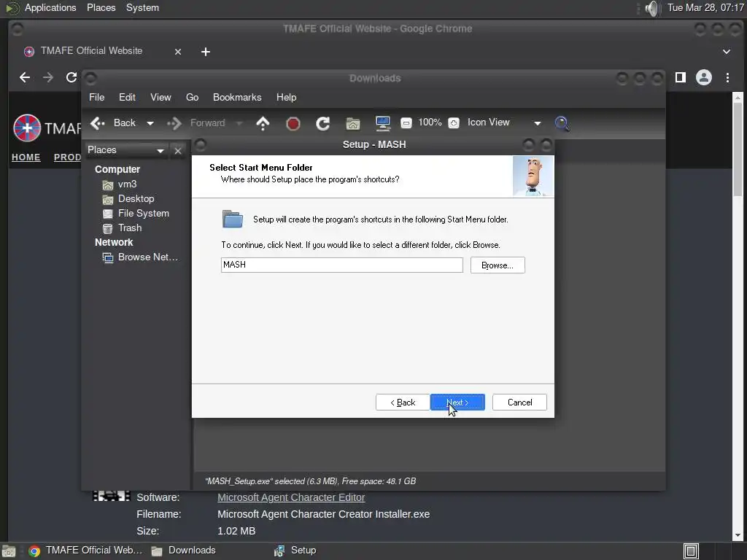Select vm3 home folder in sidebar
The width and height of the screenshot is (747, 560).
pyautogui.click(x=127, y=184)
